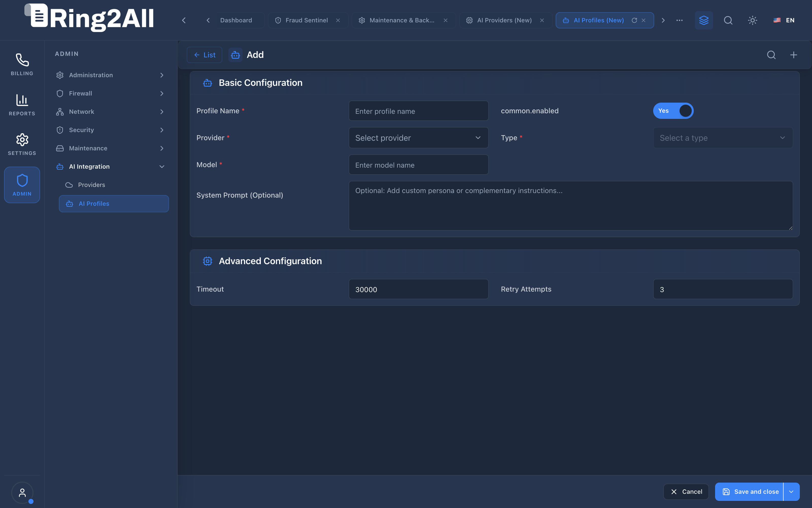The height and width of the screenshot is (508, 812).
Task: Expand the Maintenance menu
Action: 111,148
